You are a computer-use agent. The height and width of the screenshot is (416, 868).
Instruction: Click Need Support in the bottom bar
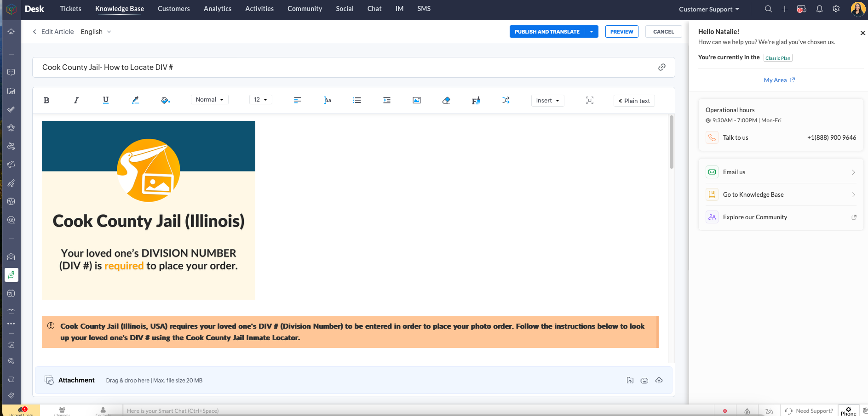click(x=809, y=411)
